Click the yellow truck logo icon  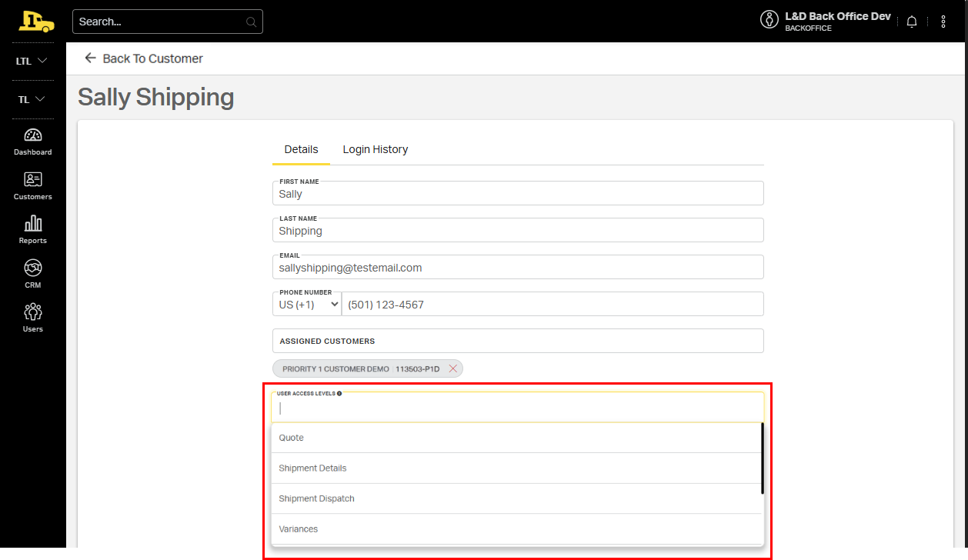[36, 22]
